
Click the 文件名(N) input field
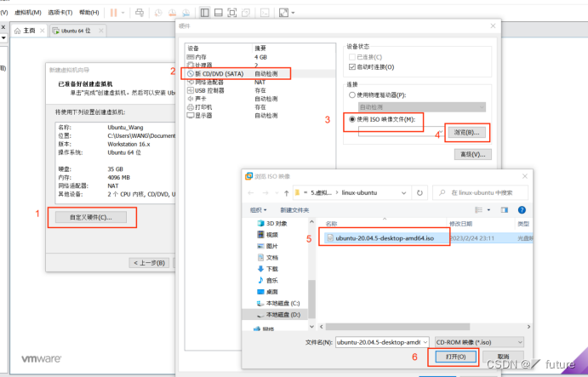379,342
